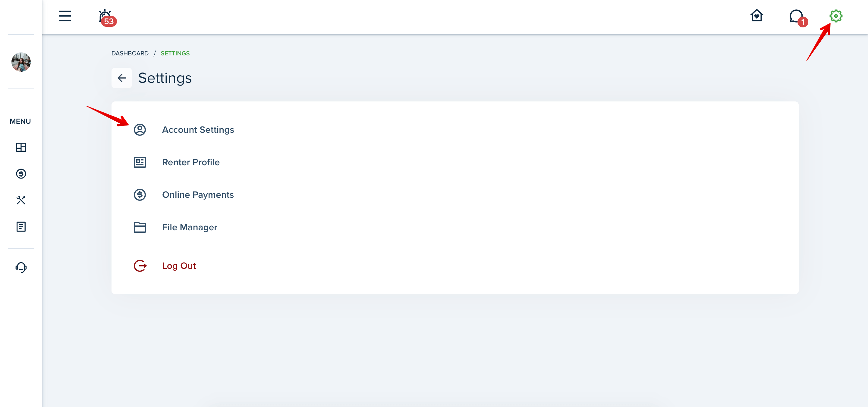Go back using the arrow button
Image resolution: width=868 pixels, height=407 pixels.
(x=122, y=78)
